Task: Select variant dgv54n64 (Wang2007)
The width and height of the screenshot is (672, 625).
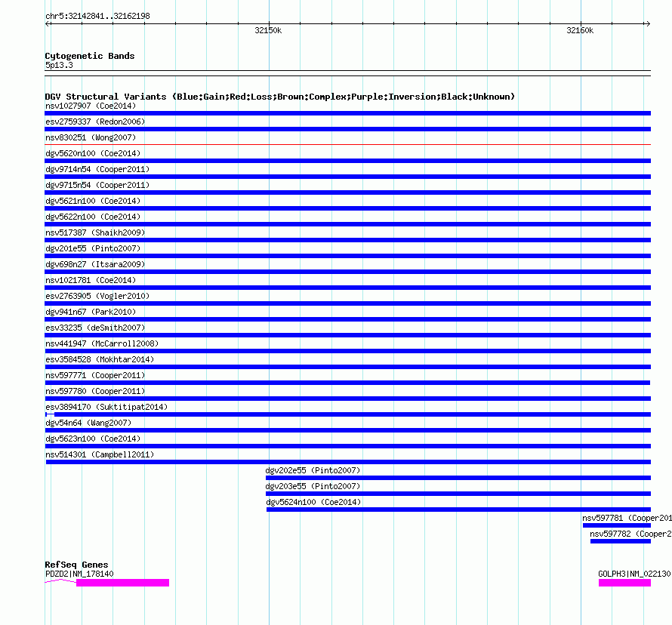Action: coord(88,423)
